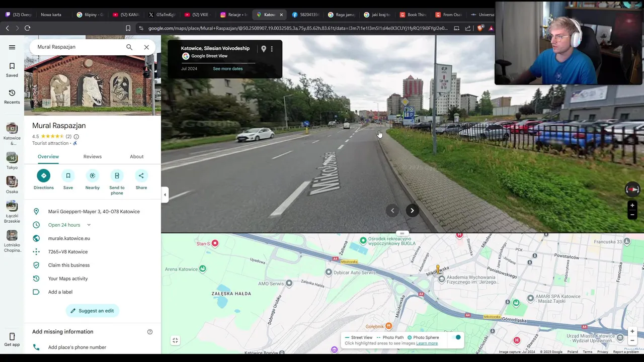Click the search magnifier icon
644x362 pixels.
[129, 47]
